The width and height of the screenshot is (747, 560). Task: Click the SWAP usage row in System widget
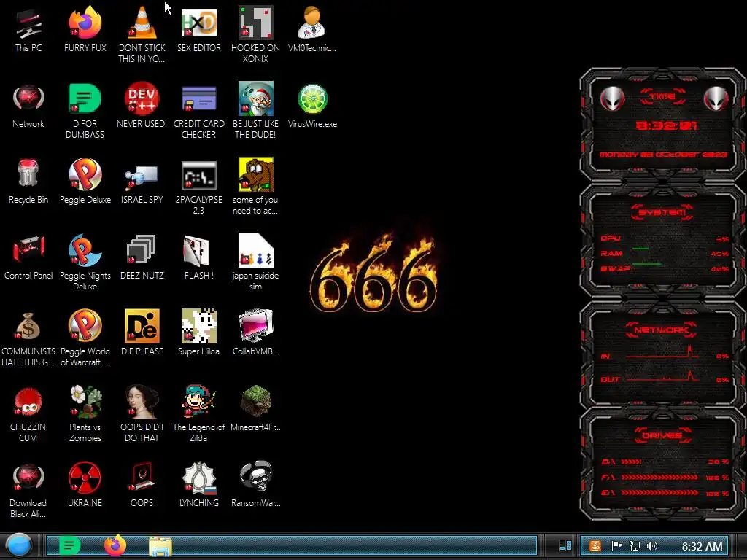(665, 268)
